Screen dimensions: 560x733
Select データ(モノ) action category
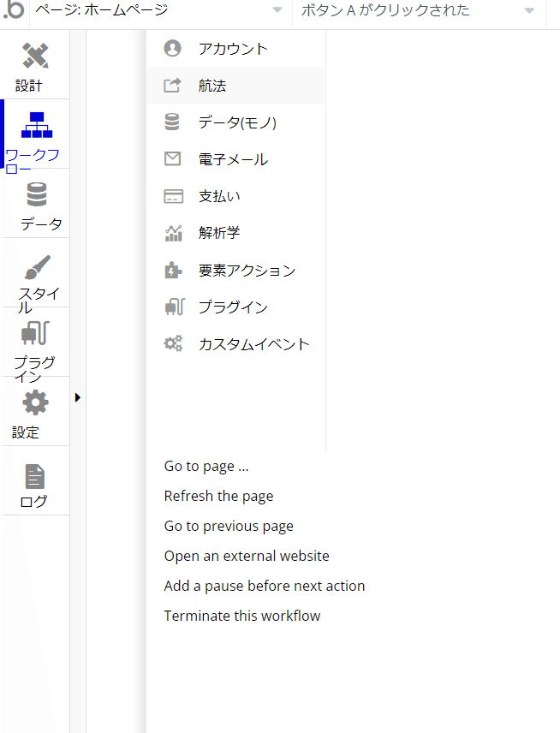[x=236, y=122]
